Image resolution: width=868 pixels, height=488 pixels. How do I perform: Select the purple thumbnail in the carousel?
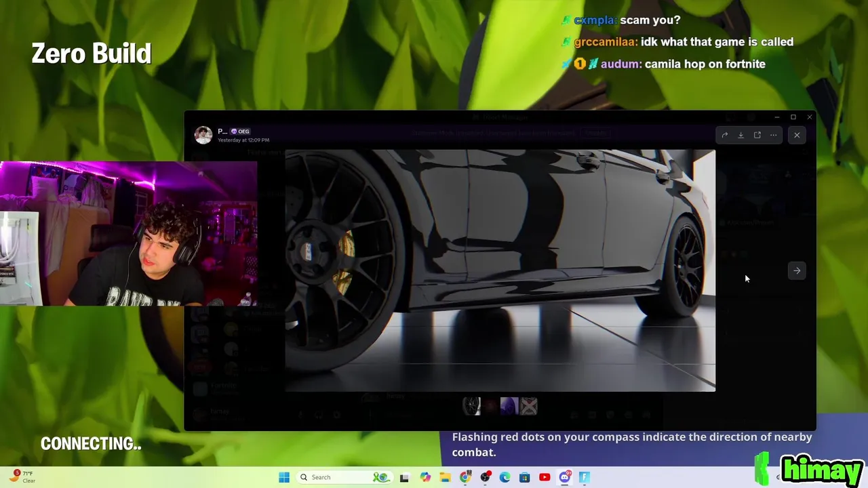[x=509, y=406]
